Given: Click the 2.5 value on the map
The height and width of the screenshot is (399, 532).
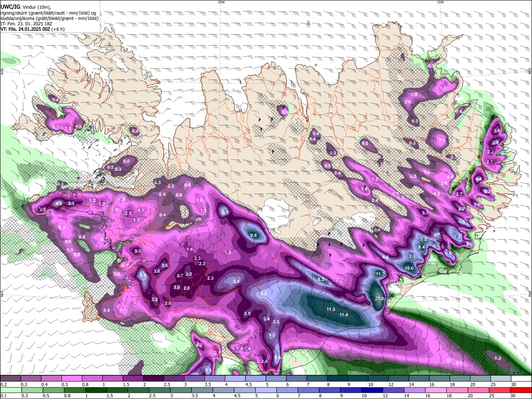Looking at the screenshot, I should point(247,313).
